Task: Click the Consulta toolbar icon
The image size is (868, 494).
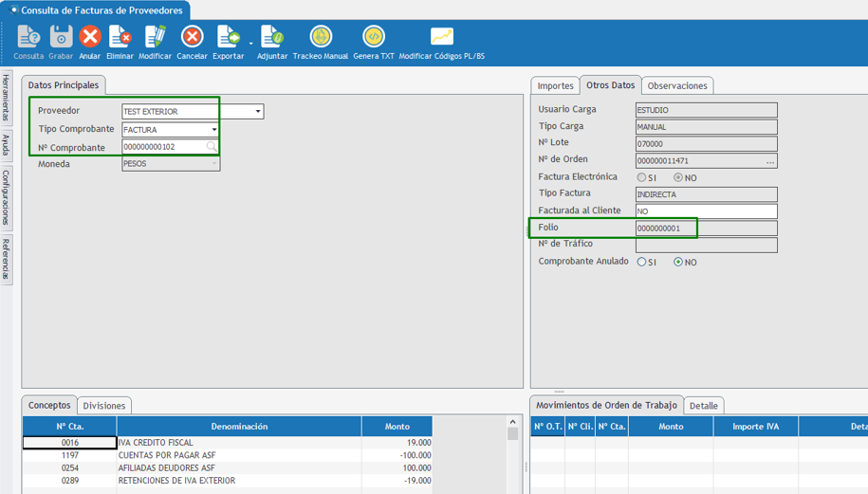Action: tap(28, 38)
